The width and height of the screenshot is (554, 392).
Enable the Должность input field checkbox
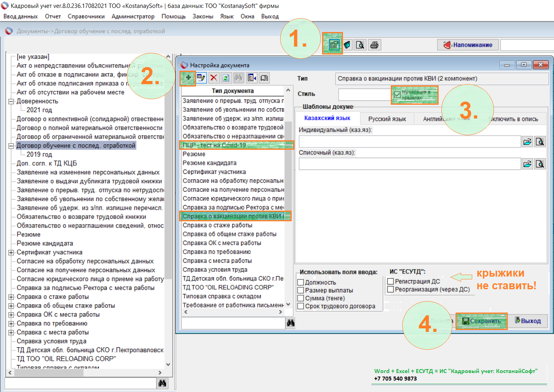coord(301,282)
